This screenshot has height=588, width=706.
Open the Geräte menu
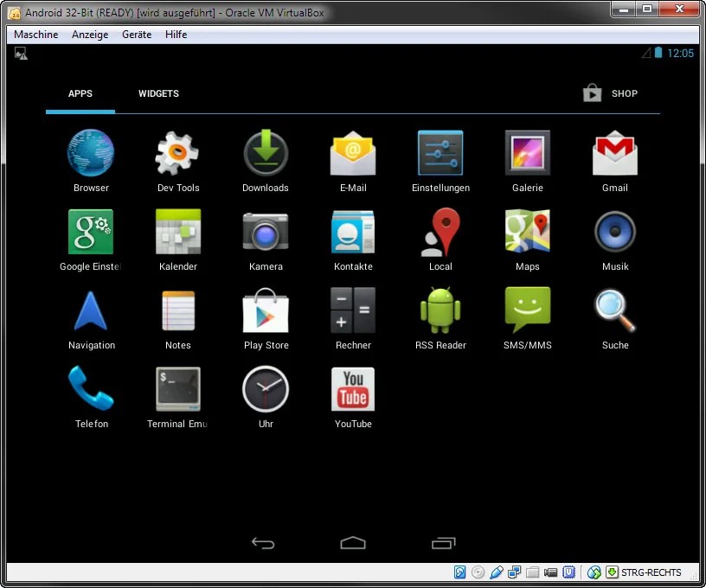point(137,35)
